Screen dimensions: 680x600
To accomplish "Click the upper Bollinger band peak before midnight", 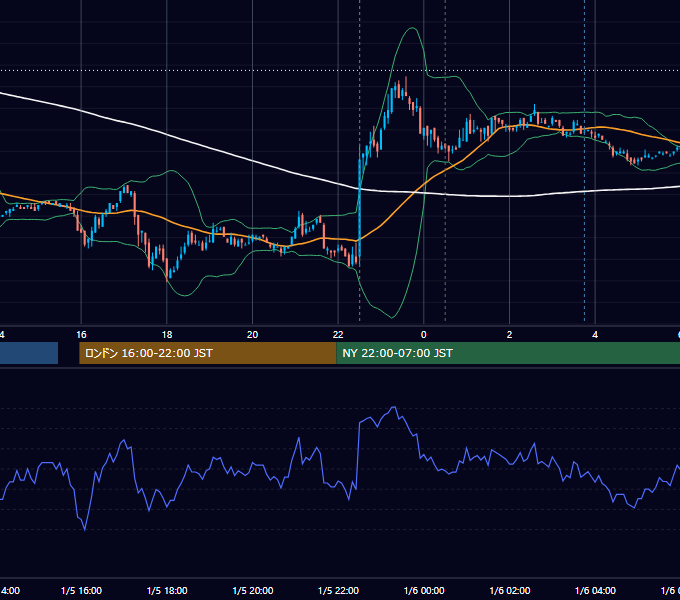I will 412,29.
